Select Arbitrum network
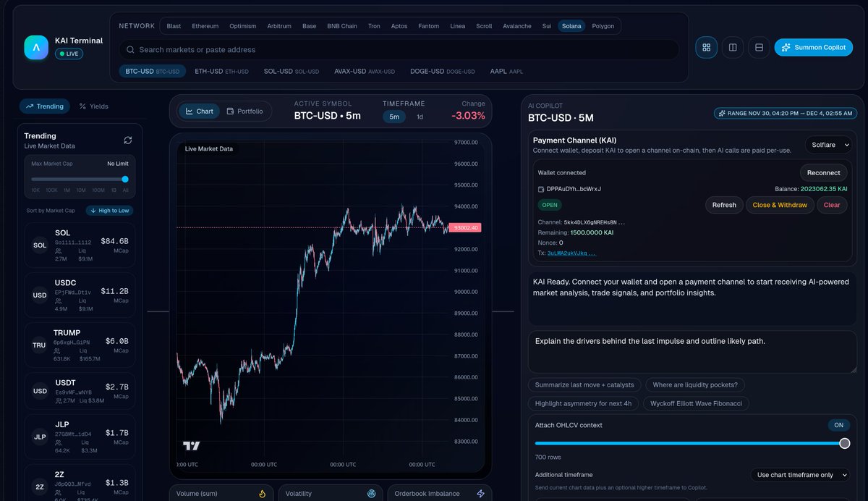Image resolution: width=868 pixels, height=501 pixels. [279, 26]
